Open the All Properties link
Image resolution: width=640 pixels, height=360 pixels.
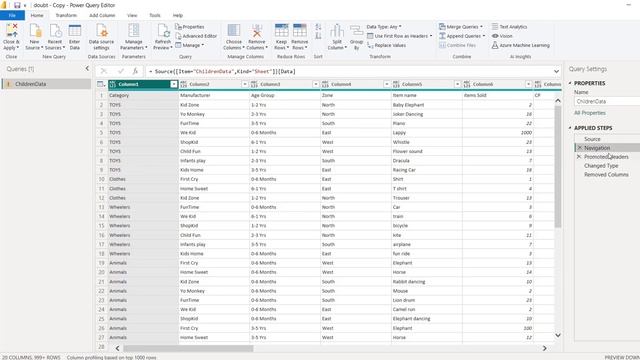(x=590, y=113)
